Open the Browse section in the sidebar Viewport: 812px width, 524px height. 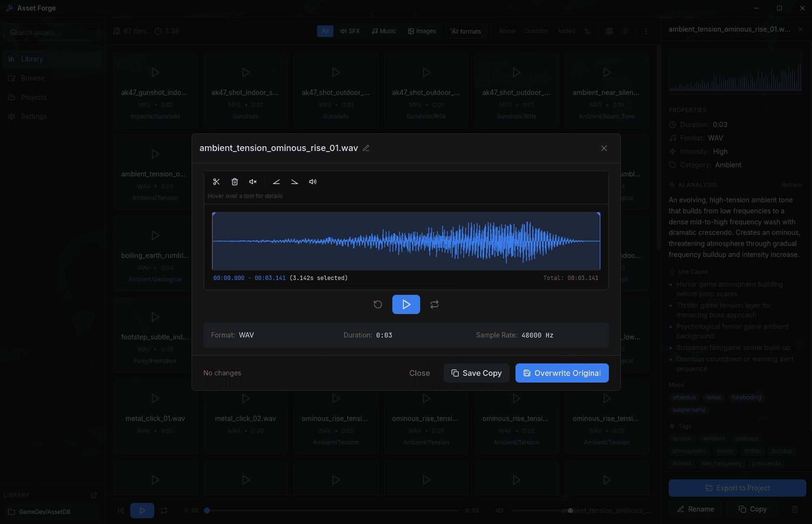tap(33, 78)
